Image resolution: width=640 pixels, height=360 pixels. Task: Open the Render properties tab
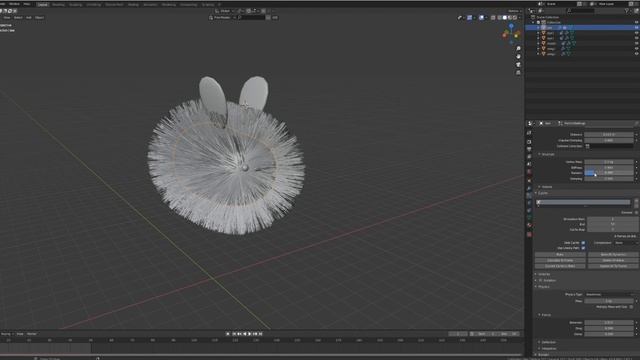tap(529, 142)
